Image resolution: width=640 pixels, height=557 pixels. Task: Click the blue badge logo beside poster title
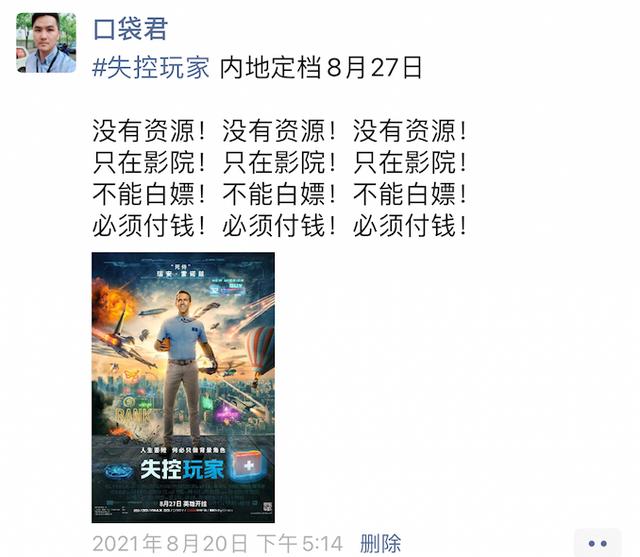click(120, 472)
